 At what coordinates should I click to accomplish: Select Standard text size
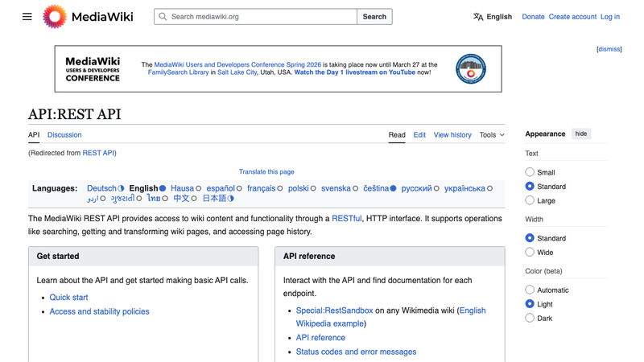pos(530,187)
